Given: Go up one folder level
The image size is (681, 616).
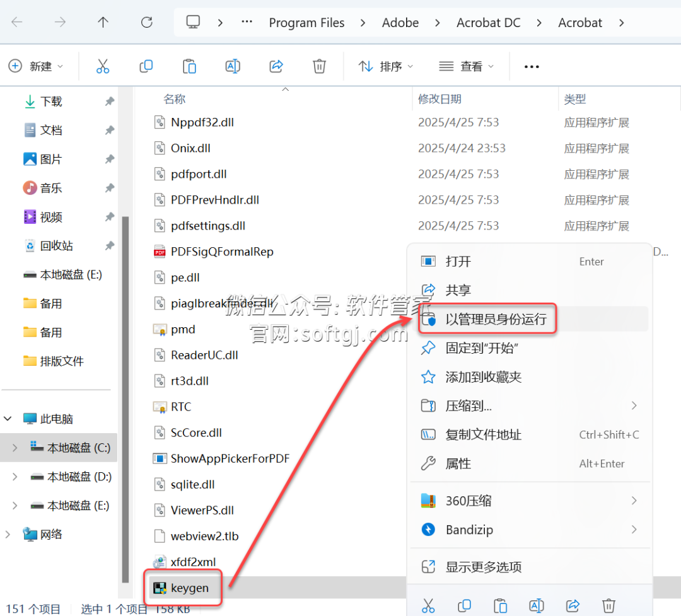Looking at the screenshot, I should [x=103, y=22].
